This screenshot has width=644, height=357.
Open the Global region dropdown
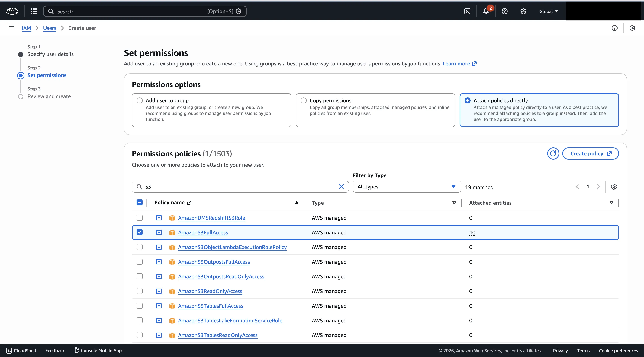(549, 11)
